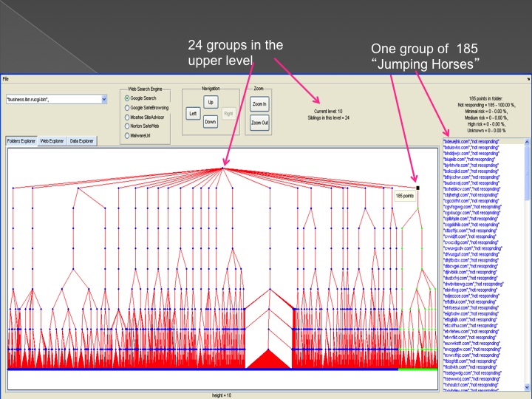Click the Left navigation button
This screenshot has width=532, height=399.
coord(193,114)
